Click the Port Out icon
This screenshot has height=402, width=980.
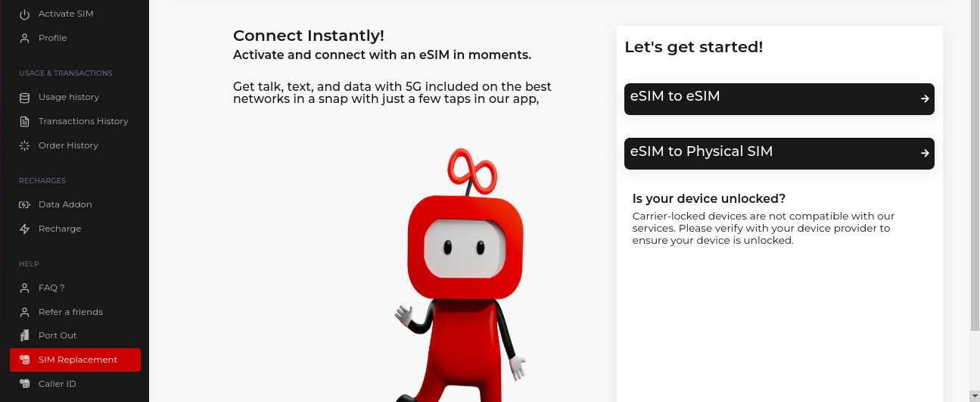[x=24, y=335]
